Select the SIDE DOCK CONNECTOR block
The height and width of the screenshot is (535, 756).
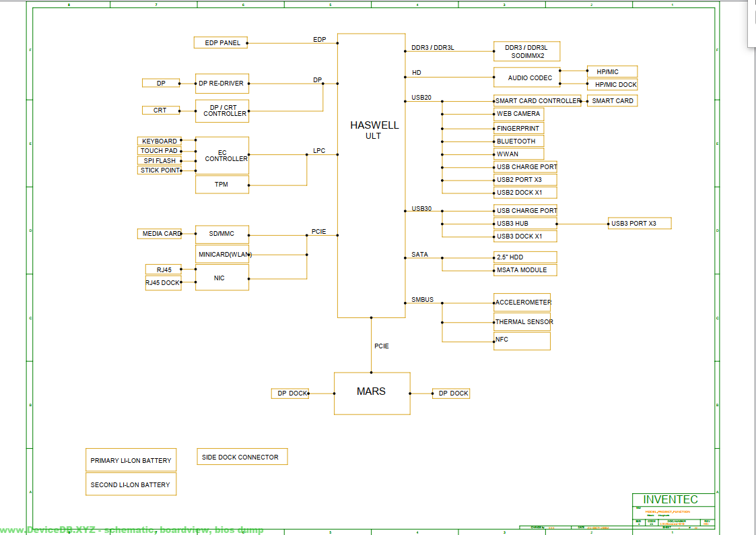click(x=242, y=457)
